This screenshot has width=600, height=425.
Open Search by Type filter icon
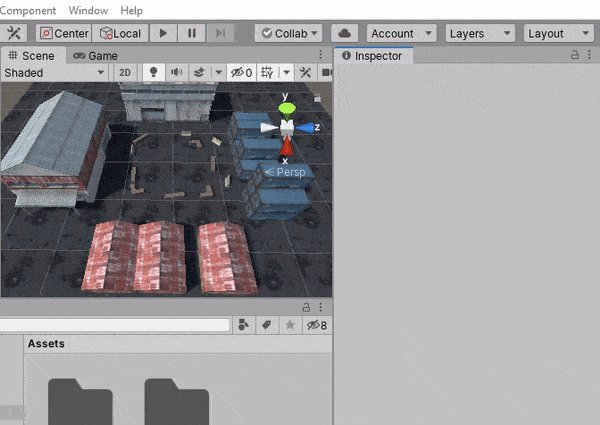(x=243, y=325)
